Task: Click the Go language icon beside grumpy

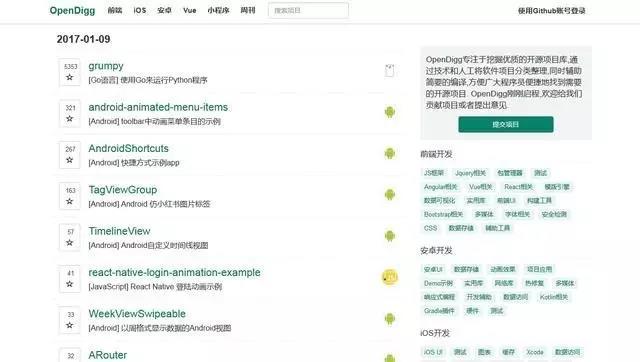Action: [389, 71]
